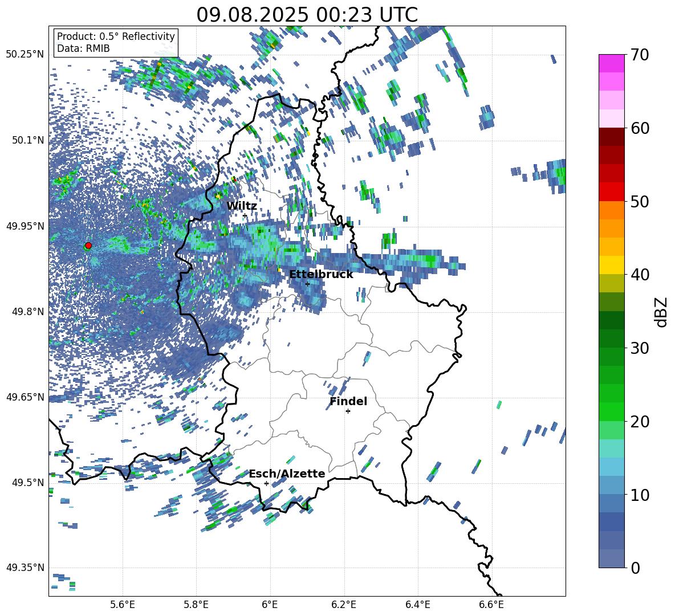Click the plus marker below Wiltz
Viewport: 675px width, 616px height.
pyautogui.click(x=245, y=216)
